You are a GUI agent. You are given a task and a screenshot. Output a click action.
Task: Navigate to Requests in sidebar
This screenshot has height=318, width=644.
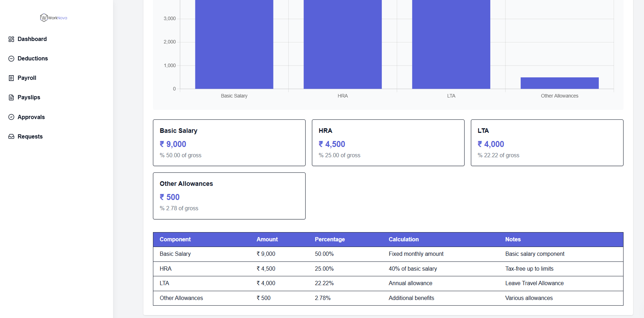click(x=30, y=136)
